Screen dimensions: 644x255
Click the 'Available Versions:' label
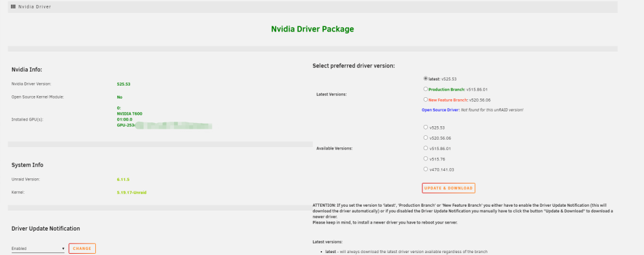(x=334, y=149)
